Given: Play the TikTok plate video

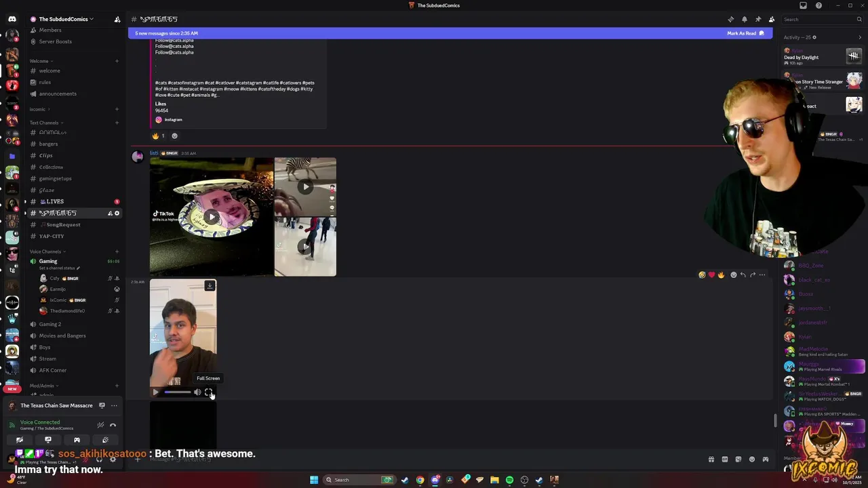Looking at the screenshot, I should tap(212, 217).
